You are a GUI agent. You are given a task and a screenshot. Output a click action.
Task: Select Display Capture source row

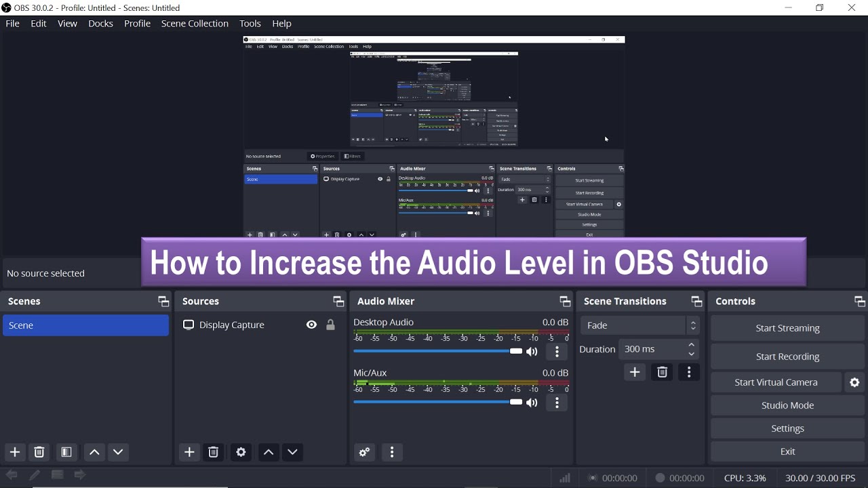[x=260, y=325]
